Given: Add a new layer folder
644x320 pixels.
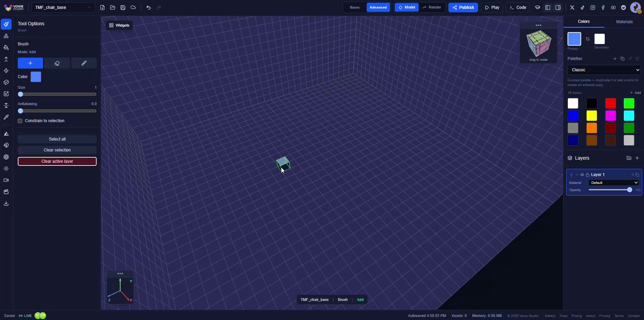Looking at the screenshot, I should 629,158.
